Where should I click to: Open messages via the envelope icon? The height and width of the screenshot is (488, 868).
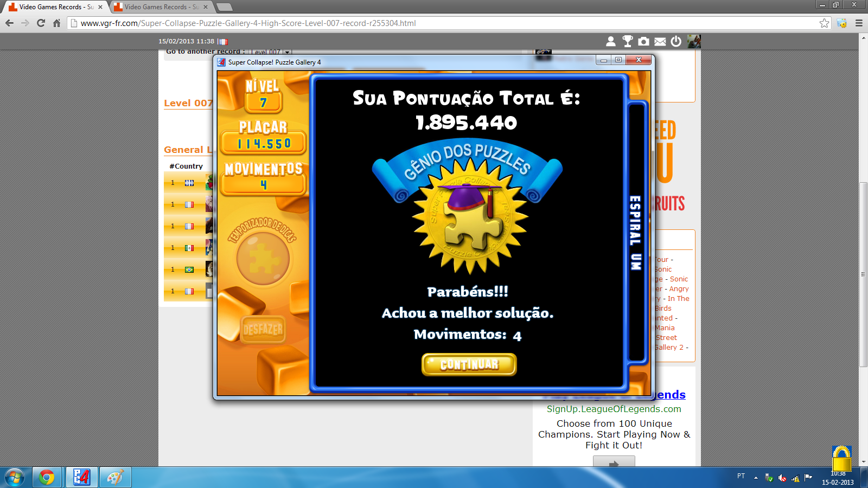[x=660, y=41]
